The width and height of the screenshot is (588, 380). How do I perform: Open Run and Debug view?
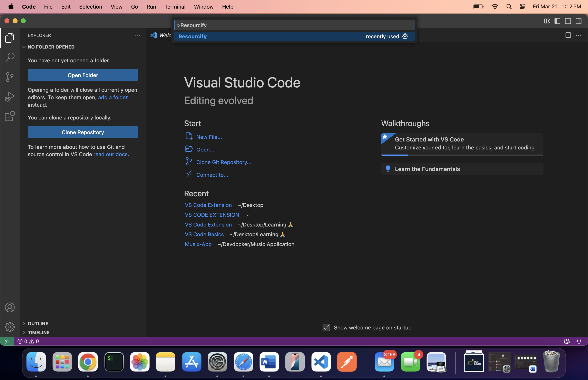[10, 97]
